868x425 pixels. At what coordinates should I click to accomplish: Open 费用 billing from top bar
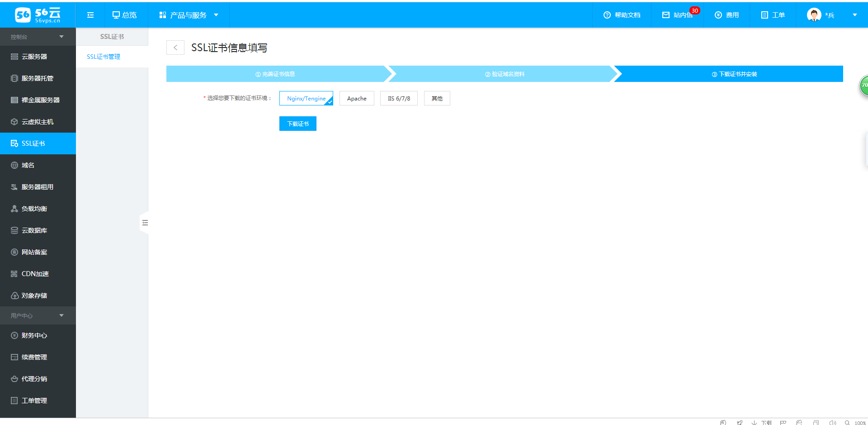click(x=726, y=15)
